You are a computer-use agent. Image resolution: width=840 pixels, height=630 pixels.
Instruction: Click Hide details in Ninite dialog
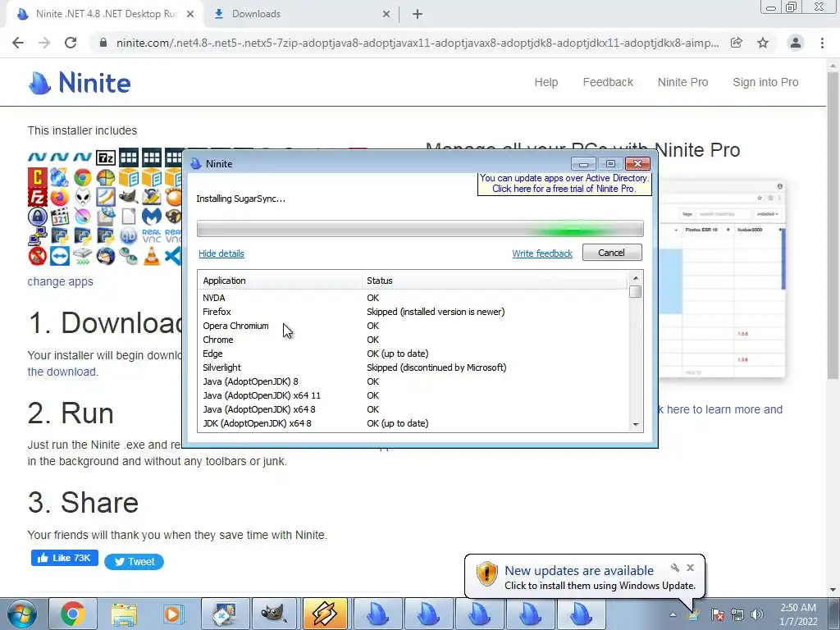[x=221, y=253]
